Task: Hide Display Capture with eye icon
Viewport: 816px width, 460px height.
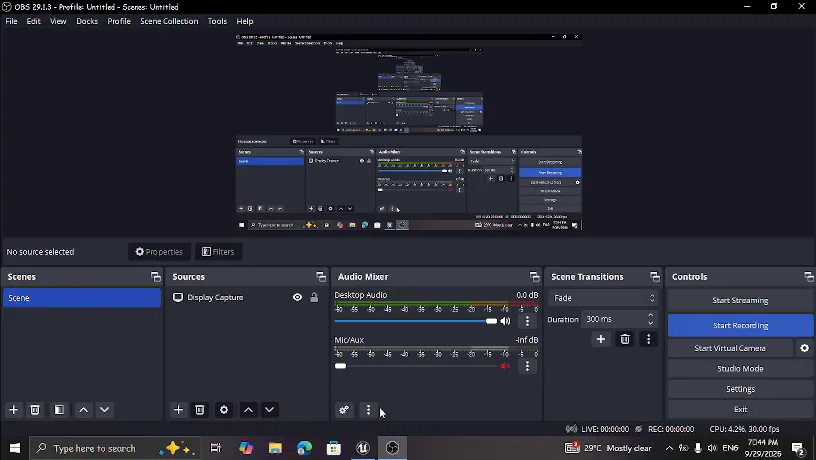Action: point(297,298)
